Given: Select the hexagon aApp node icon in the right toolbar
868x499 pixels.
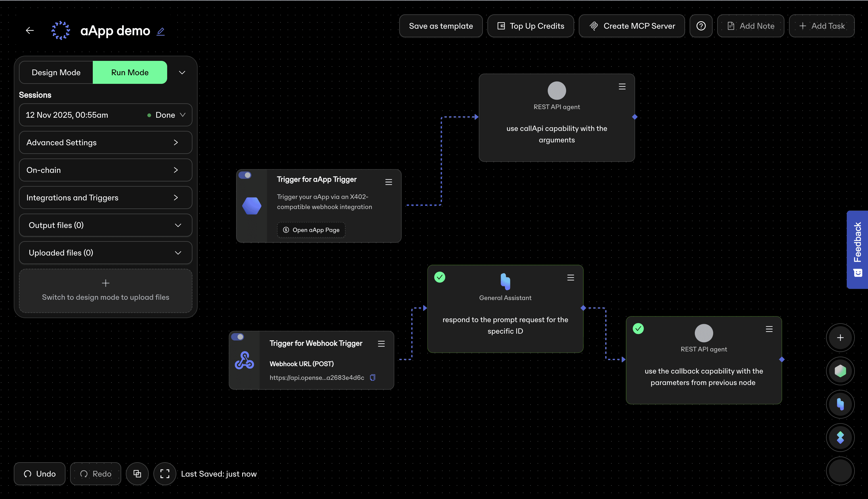Looking at the screenshot, I should coord(840,371).
